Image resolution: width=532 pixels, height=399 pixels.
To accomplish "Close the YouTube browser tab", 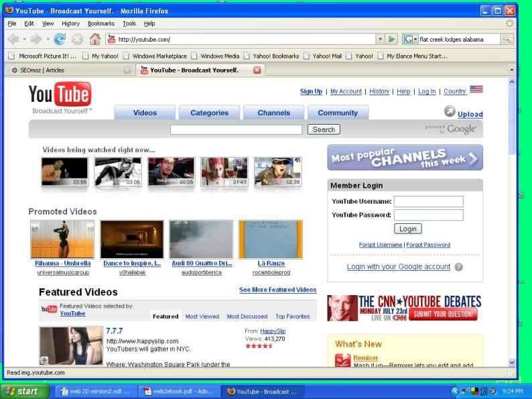I will click(x=257, y=70).
